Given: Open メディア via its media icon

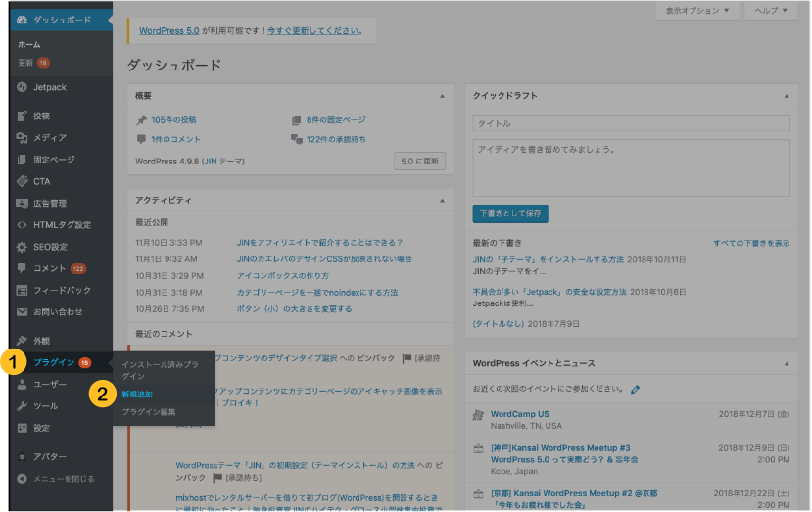Looking at the screenshot, I should click(22, 137).
